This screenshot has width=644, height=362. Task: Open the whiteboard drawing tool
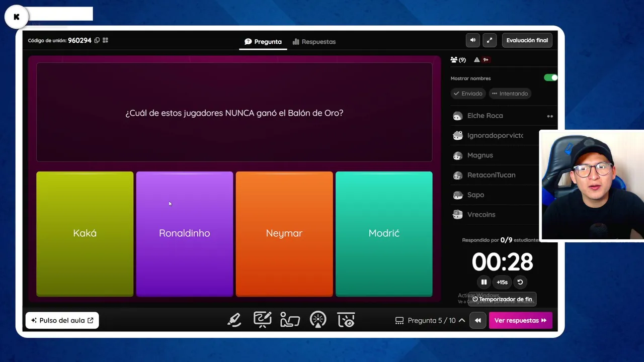[262, 320]
